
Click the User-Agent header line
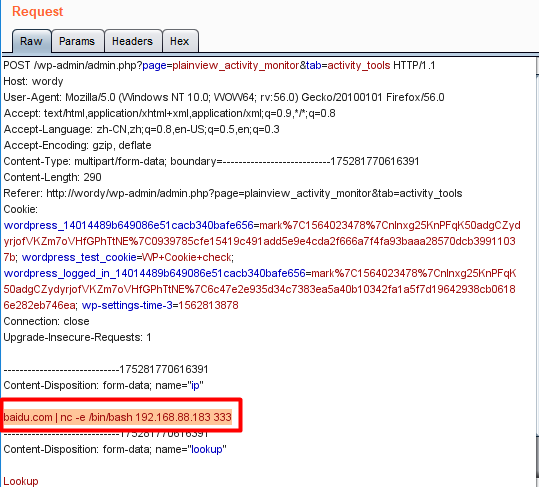224,98
